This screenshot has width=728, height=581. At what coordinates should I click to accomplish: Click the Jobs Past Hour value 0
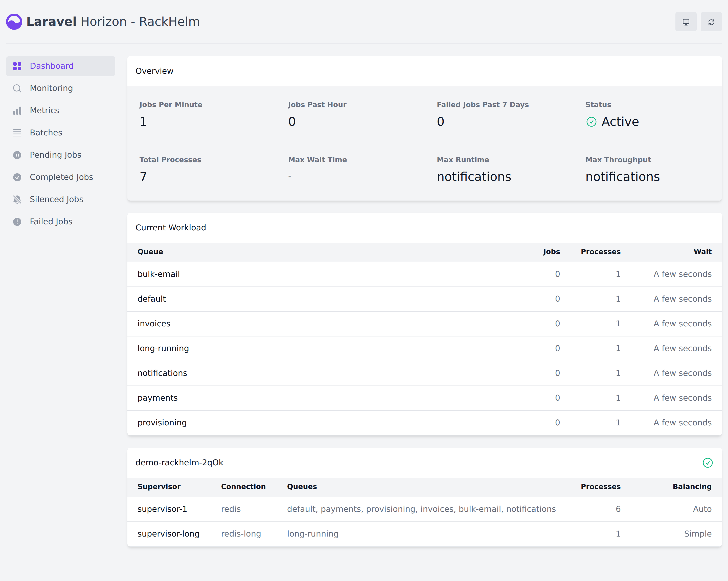click(x=292, y=122)
